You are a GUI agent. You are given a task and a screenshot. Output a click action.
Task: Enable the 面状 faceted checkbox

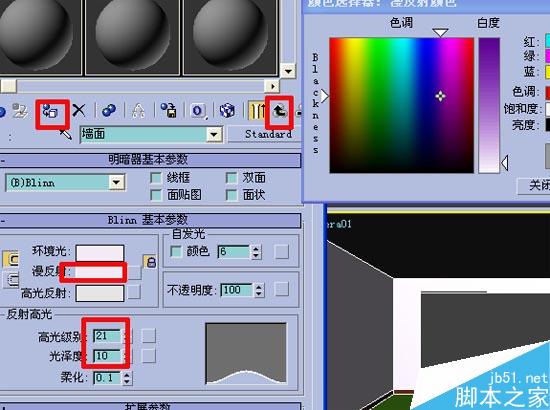coord(232,195)
